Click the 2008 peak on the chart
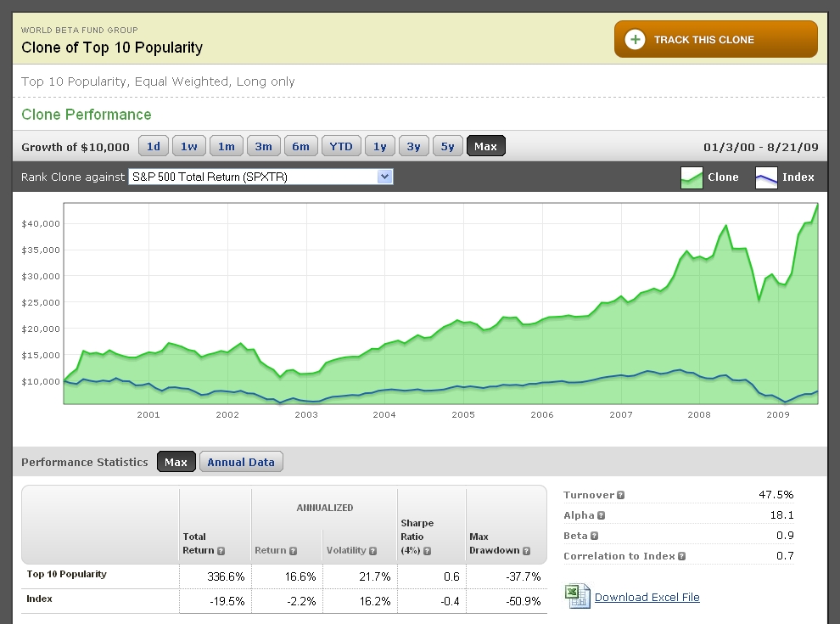Viewport: 840px width, 624px height. coord(726,226)
